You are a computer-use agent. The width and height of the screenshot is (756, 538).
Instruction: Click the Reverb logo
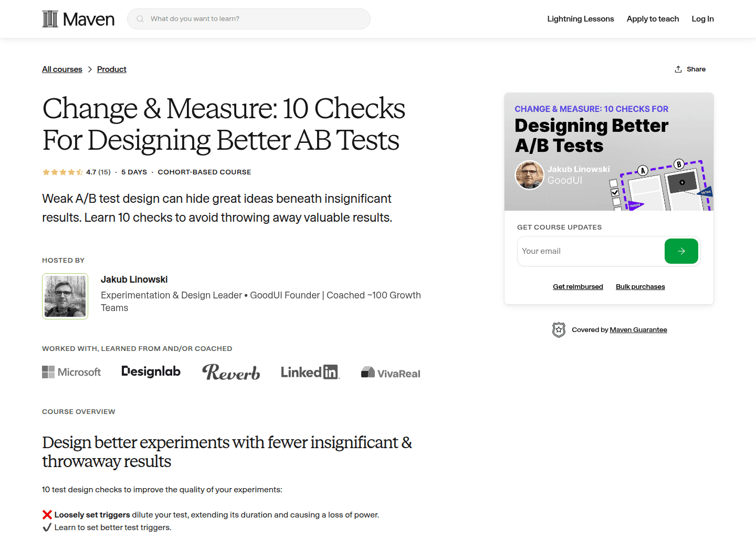231,372
